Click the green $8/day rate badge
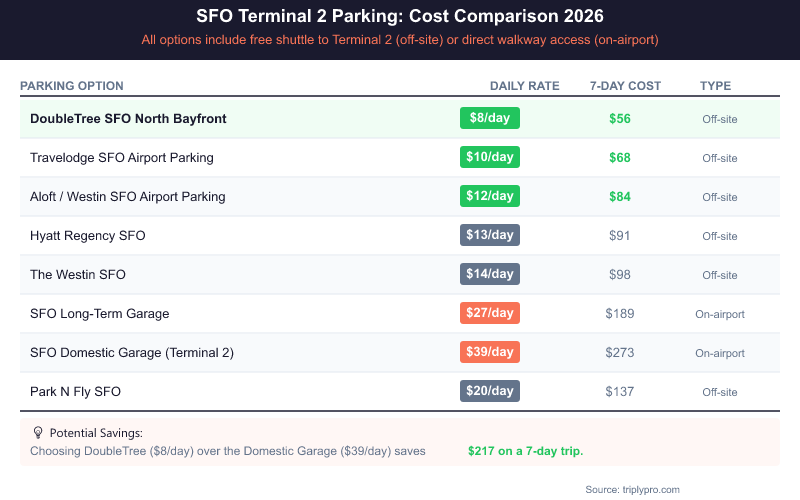 [x=490, y=118]
